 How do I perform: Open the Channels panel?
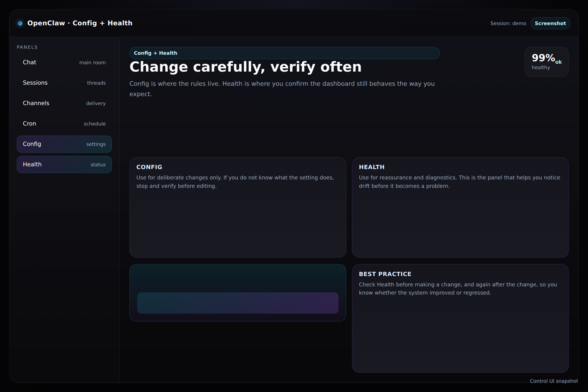pyautogui.click(x=64, y=103)
